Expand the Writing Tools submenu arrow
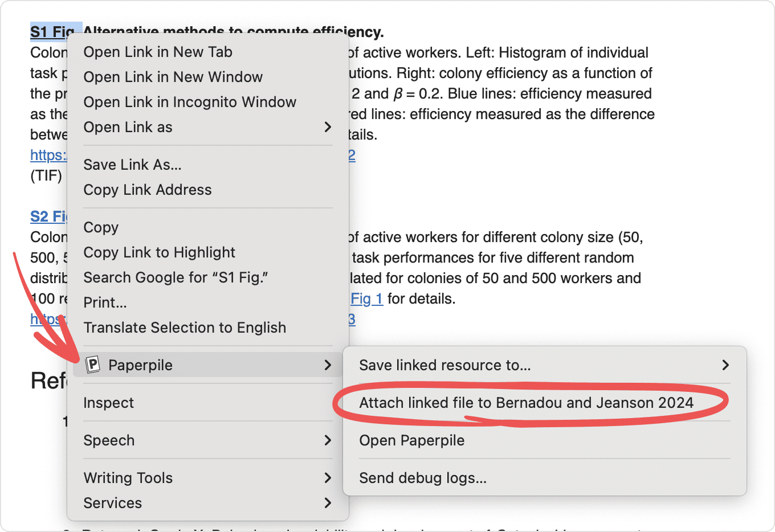This screenshot has width=775, height=532. click(328, 478)
